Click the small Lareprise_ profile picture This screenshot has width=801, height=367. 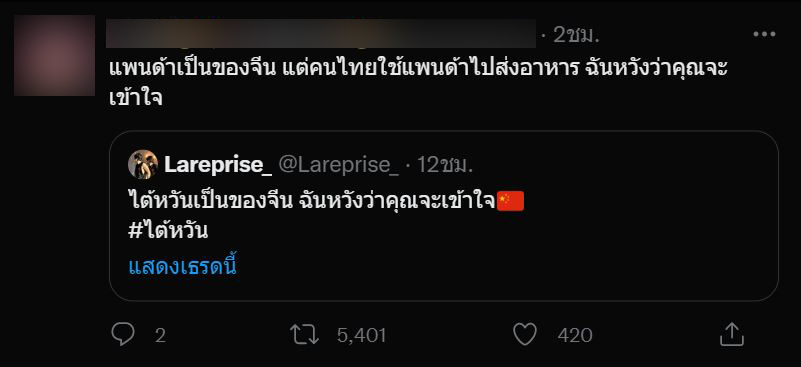click(x=143, y=164)
